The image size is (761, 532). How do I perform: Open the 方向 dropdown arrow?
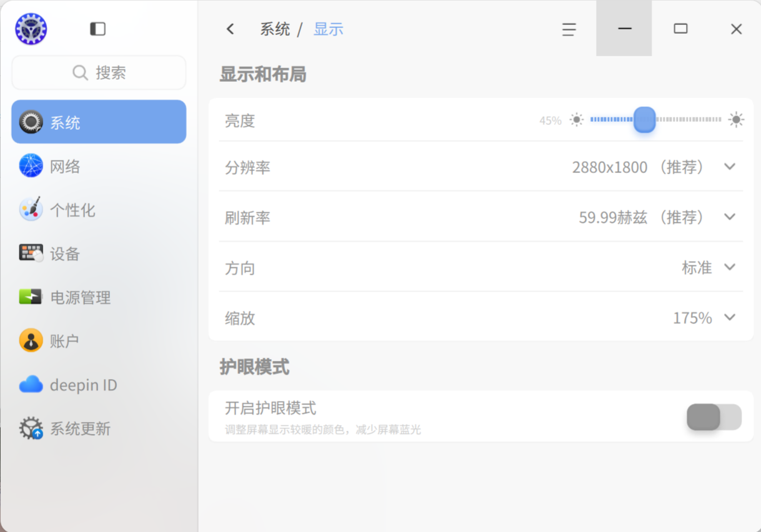tap(730, 267)
